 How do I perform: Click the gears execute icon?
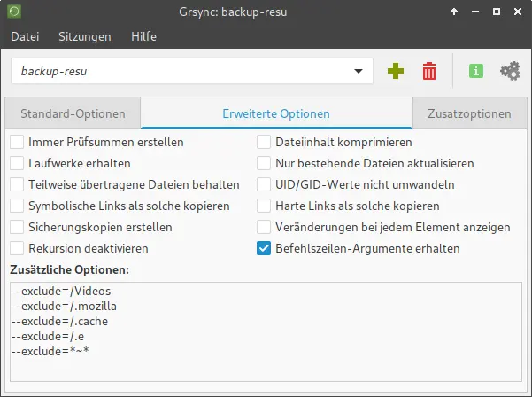click(x=510, y=71)
